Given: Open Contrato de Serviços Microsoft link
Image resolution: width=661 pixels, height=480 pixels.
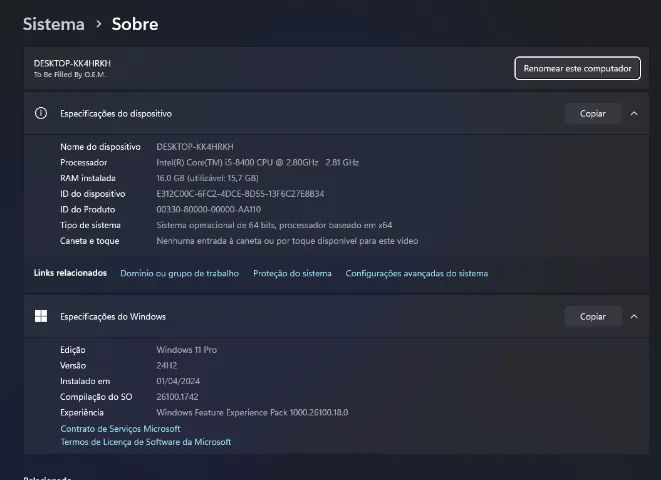Looking at the screenshot, I should (x=120, y=429).
